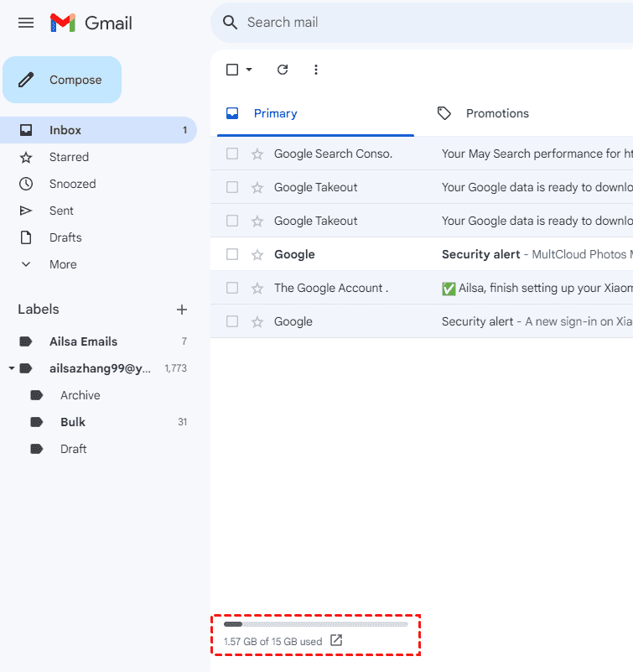Screen dimensions: 633x672
Task: Refresh the inbox
Action: tap(283, 70)
